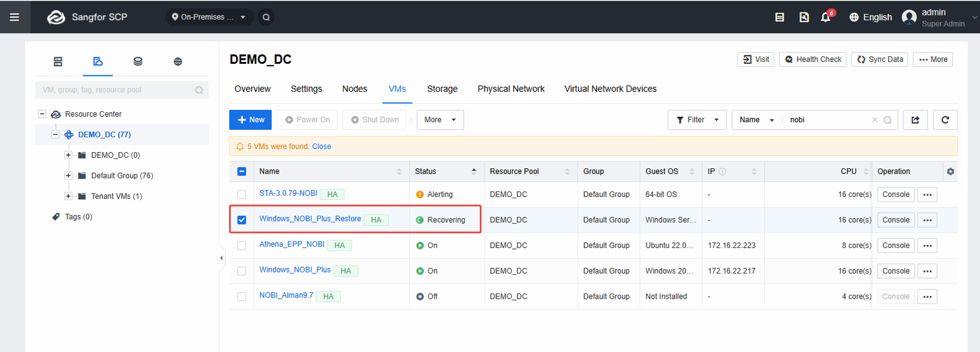Click the search magnifier in top bar

coord(266,17)
